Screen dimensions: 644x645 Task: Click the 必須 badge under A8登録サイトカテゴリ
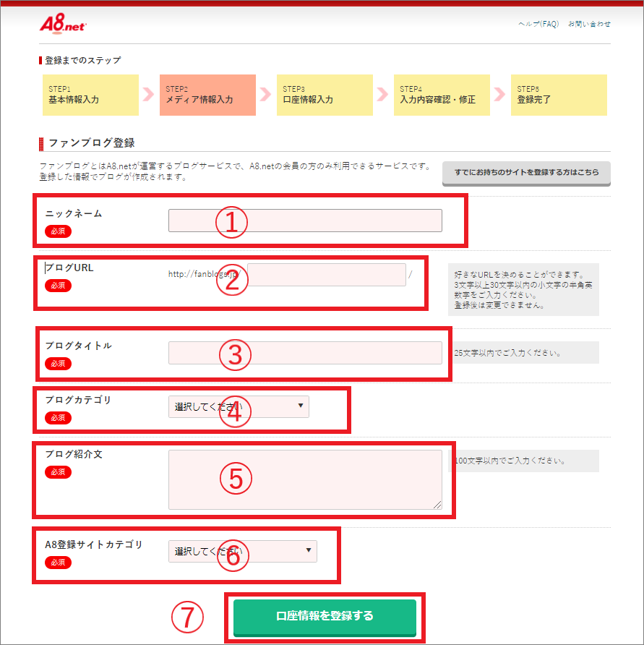click(58, 563)
